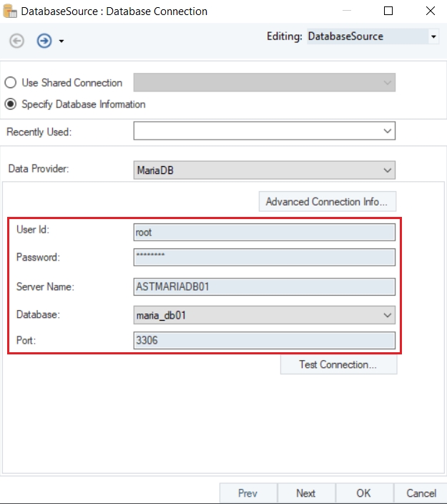Select Use Shared Connection radio button
The image size is (447, 504).
tap(11, 82)
